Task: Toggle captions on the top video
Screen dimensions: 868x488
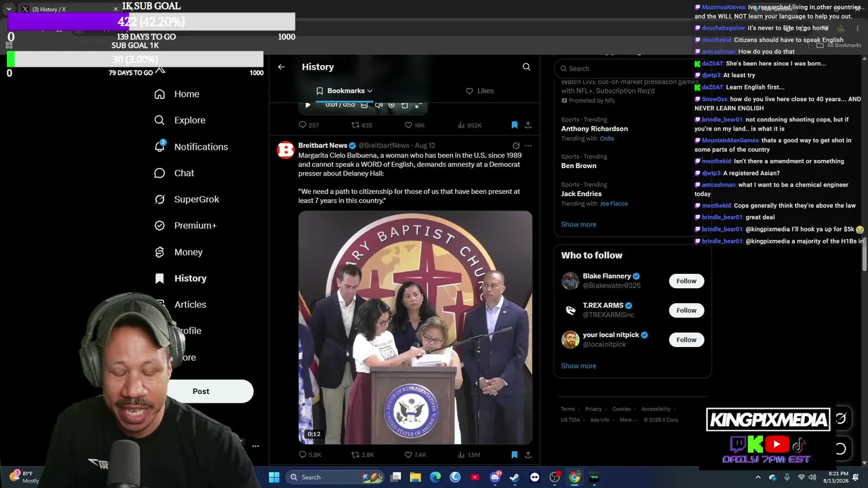Action: 364,105
